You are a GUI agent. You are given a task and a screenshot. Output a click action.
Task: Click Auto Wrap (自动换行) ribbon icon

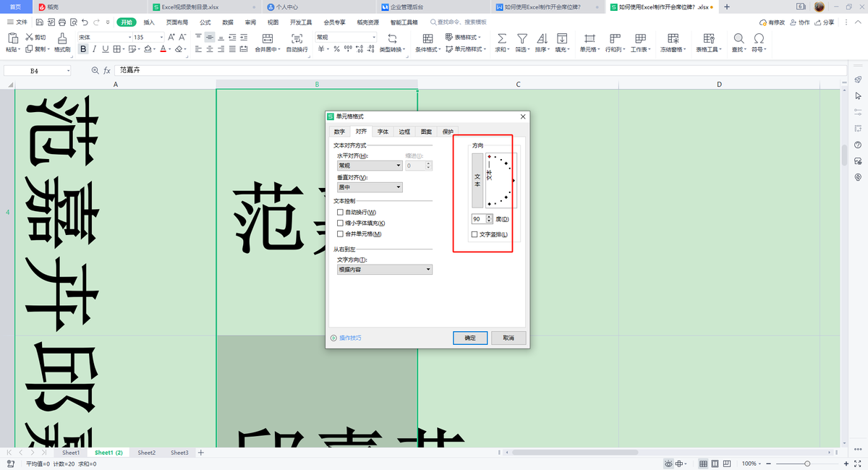[296, 38]
